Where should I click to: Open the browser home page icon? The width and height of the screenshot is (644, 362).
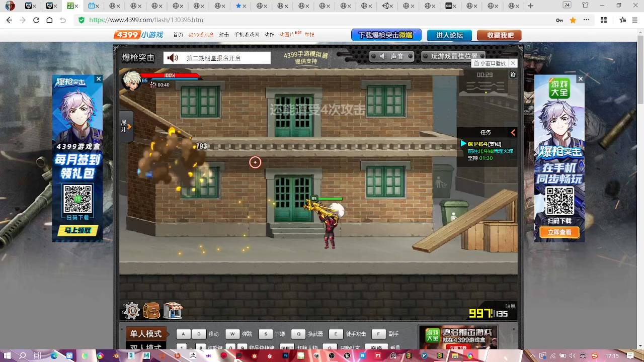[x=49, y=20]
